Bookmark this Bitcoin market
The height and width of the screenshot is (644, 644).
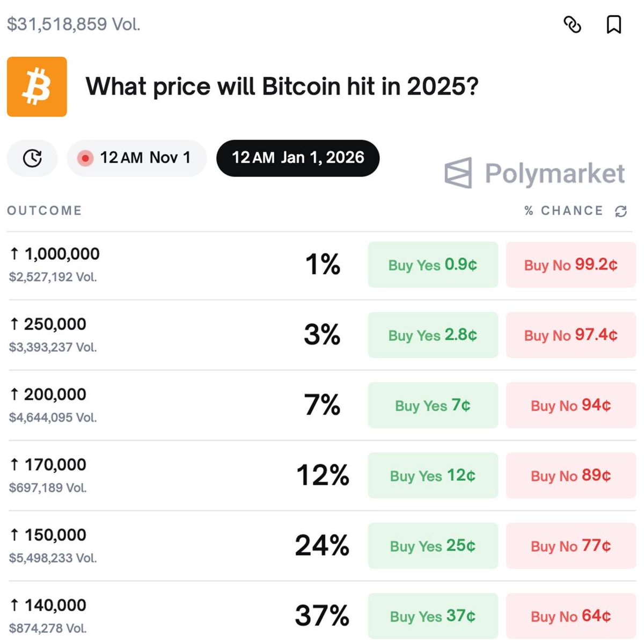(614, 24)
